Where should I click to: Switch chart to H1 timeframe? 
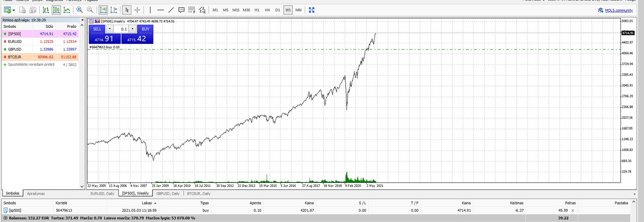coord(257,10)
